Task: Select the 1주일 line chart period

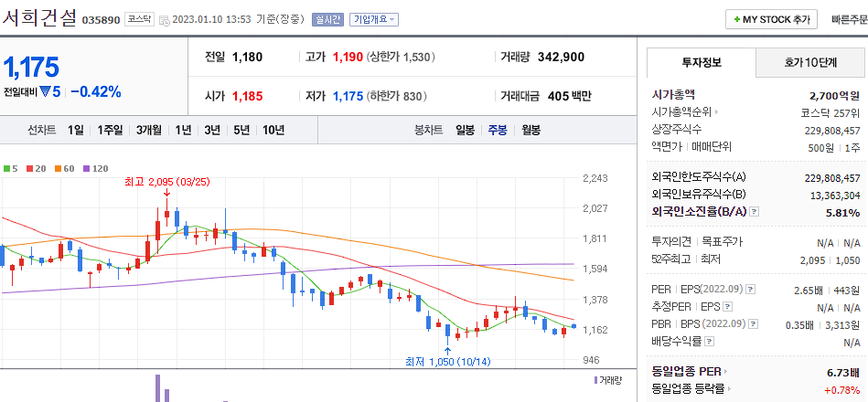Action: point(110,131)
